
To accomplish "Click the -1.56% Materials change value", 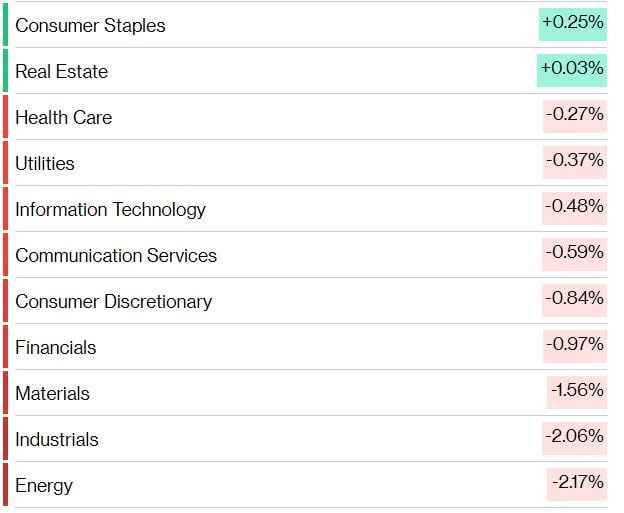I will coord(576,391).
